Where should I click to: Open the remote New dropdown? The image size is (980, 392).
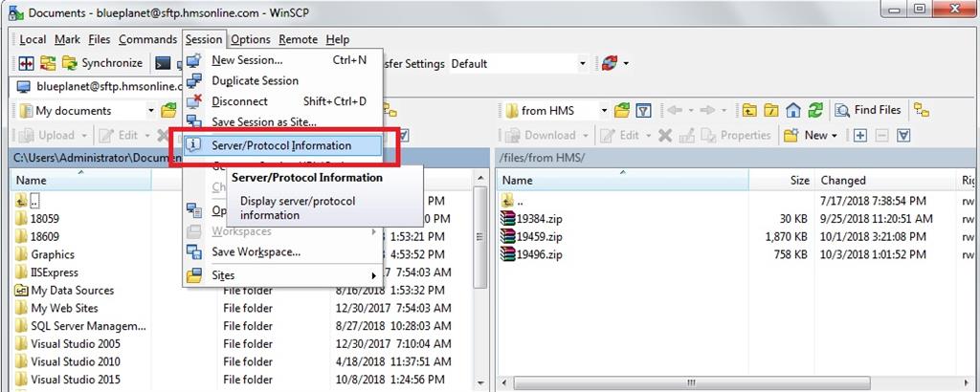coord(811,135)
